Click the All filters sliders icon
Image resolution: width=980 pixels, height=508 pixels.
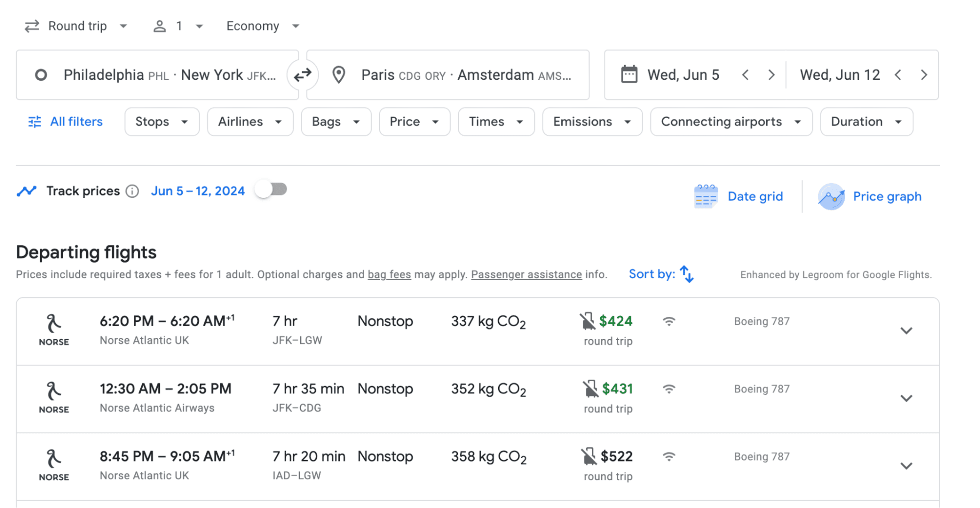click(35, 121)
